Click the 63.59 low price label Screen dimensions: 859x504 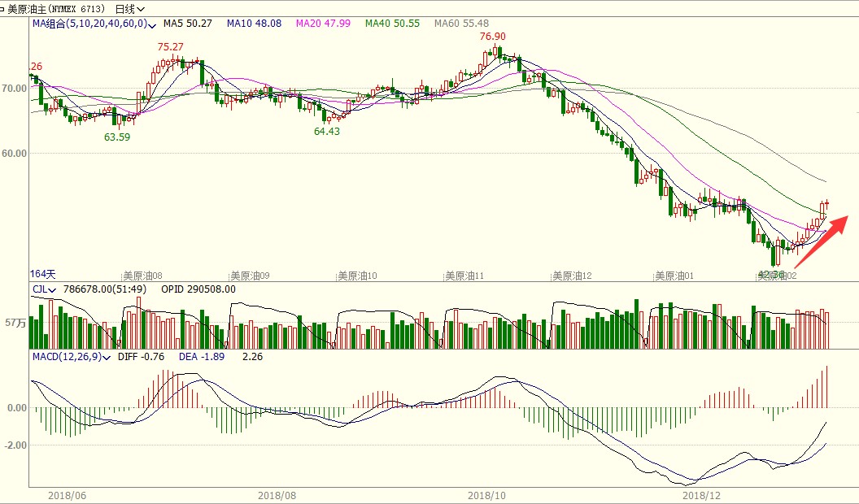(x=117, y=137)
